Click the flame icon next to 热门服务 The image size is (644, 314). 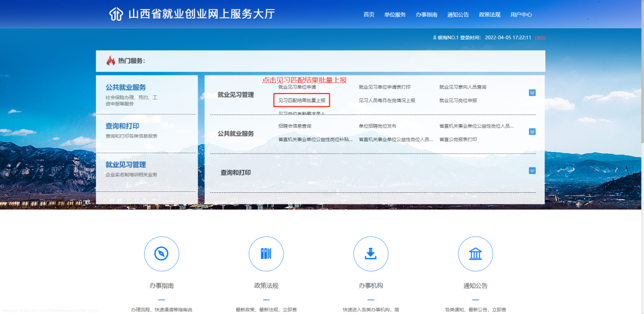point(111,61)
